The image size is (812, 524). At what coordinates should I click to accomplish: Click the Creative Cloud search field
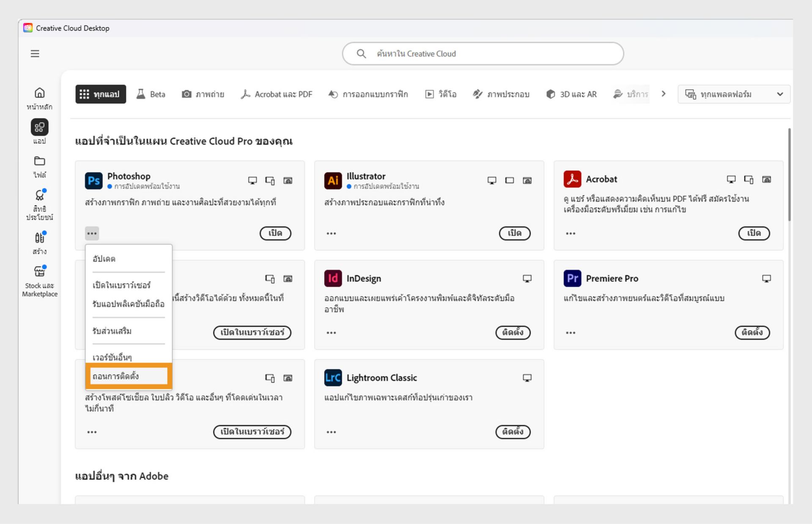click(x=482, y=54)
